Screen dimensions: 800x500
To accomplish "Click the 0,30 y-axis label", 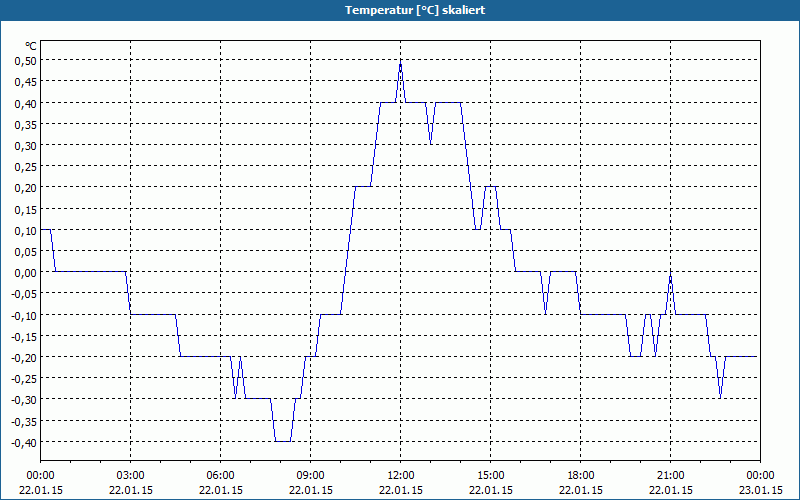I will click(x=27, y=145).
